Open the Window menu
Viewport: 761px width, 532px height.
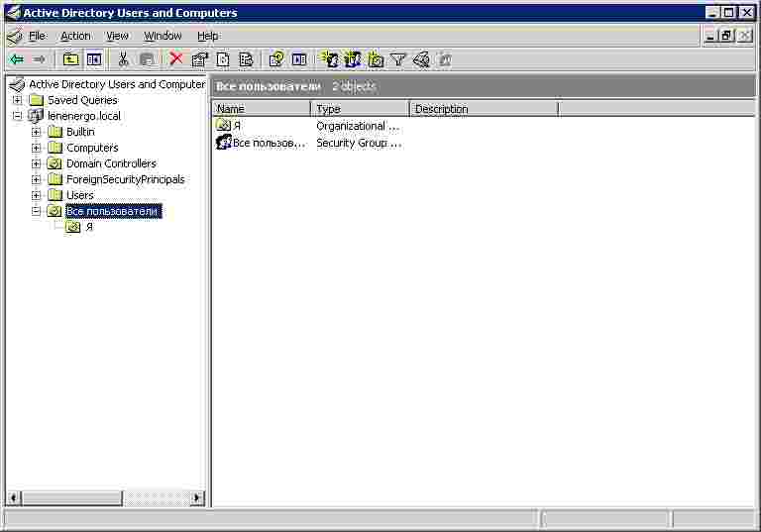[163, 36]
